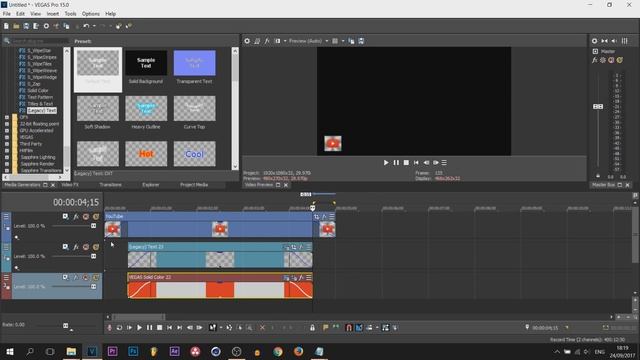Switch to the Explorer tab

151,185
